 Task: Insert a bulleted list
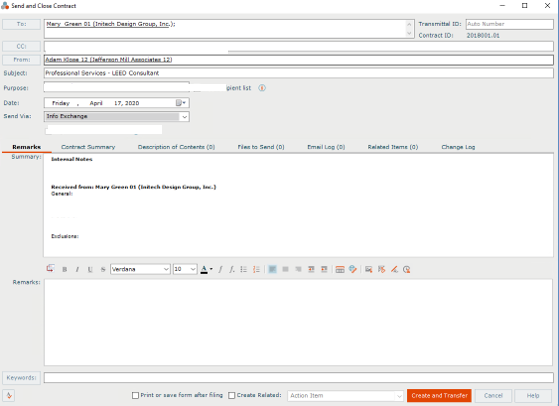(x=243, y=269)
